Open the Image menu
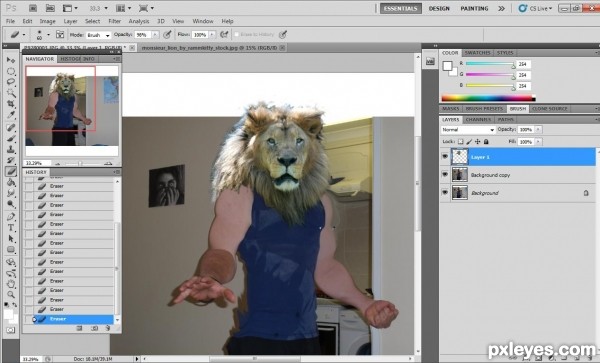 [x=47, y=21]
